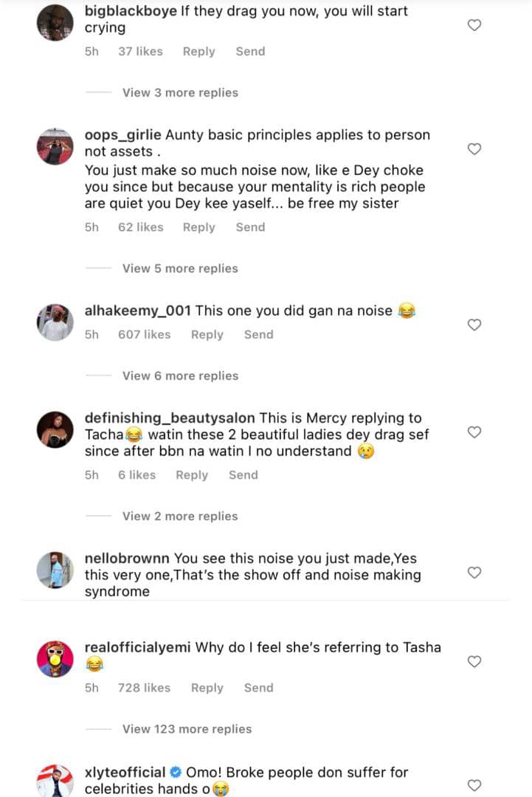Image resolution: width=532 pixels, height=797 pixels.
Task: Tap heart next to realofficialyemi's comment
Action: tap(475, 662)
